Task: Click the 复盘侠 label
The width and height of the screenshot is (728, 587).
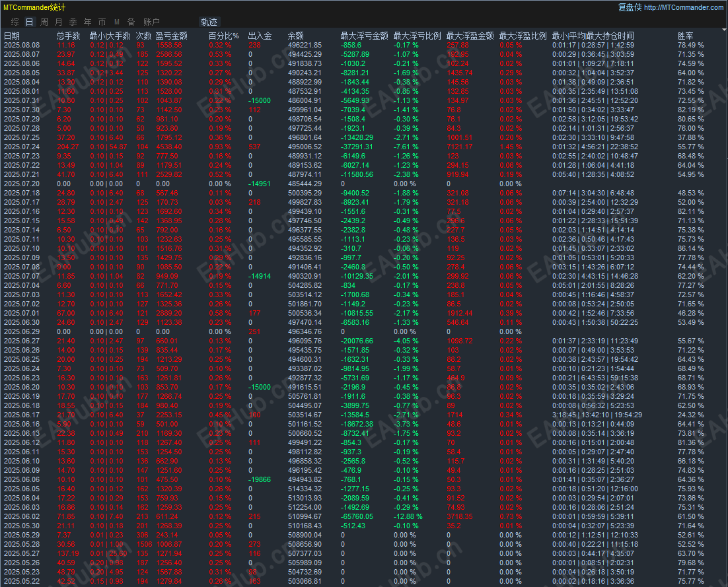Action: click(x=630, y=7)
